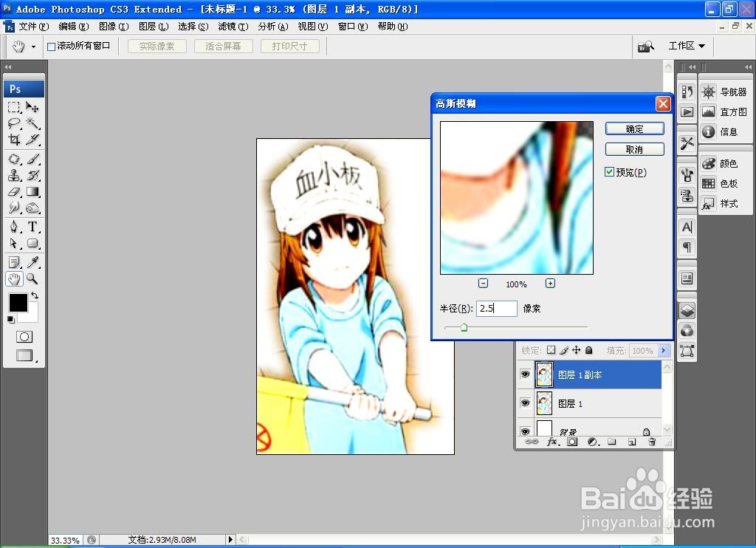Open the Hand tool preset picker
The image size is (756, 548).
tap(33, 47)
